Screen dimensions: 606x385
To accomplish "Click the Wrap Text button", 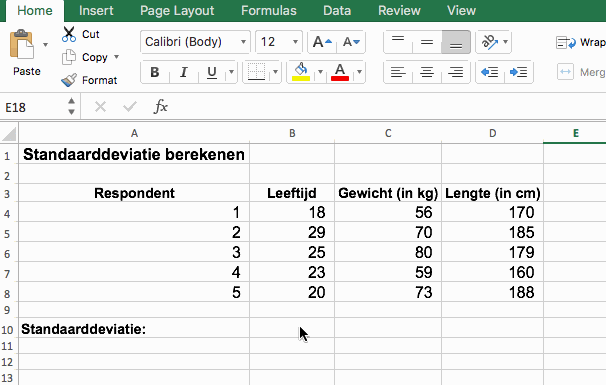I will coord(580,42).
